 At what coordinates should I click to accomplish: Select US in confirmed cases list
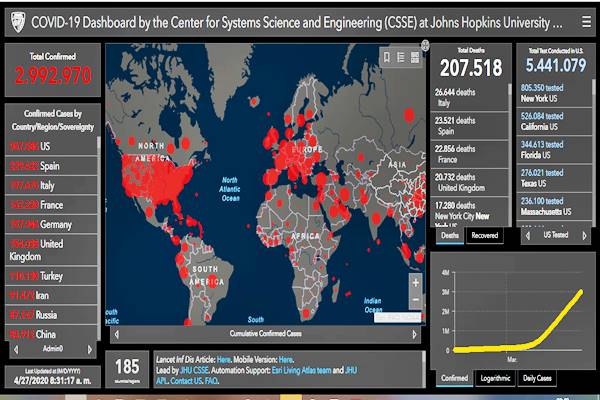pyautogui.click(x=51, y=146)
